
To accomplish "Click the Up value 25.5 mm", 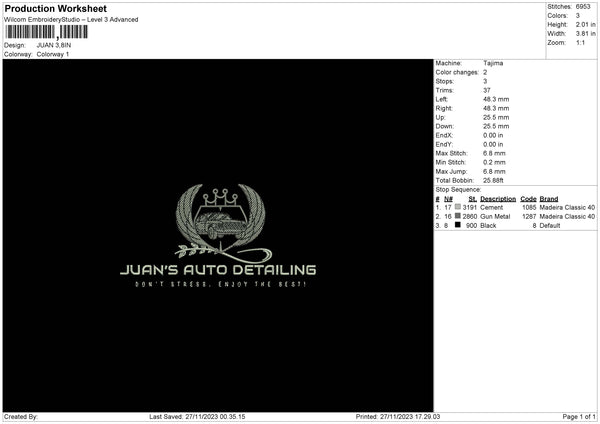I will tap(496, 117).
